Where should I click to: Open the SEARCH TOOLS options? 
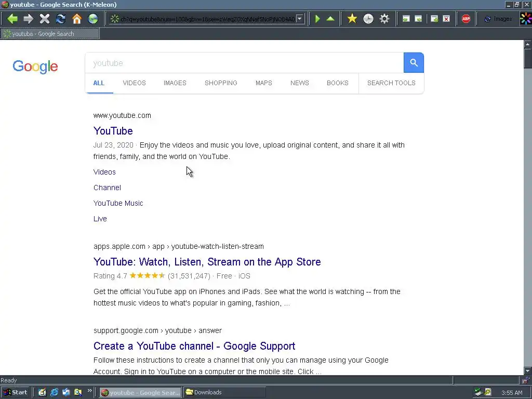[391, 83]
